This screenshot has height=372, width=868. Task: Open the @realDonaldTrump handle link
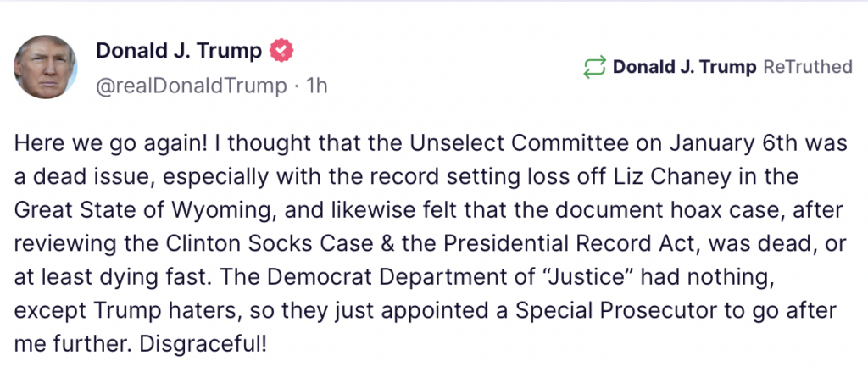coord(192,86)
